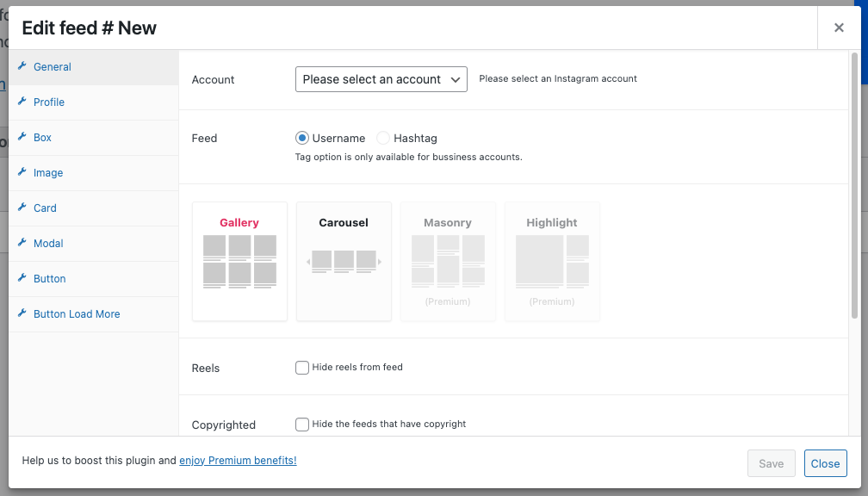
Task: Select the Hashtag feed radio button
Action: 383,138
